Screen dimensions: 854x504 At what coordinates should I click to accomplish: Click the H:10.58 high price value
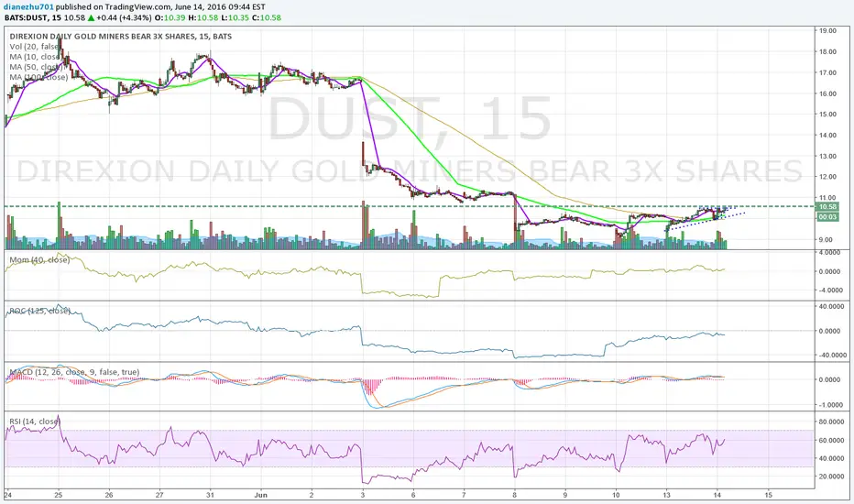tap(203, 17)
